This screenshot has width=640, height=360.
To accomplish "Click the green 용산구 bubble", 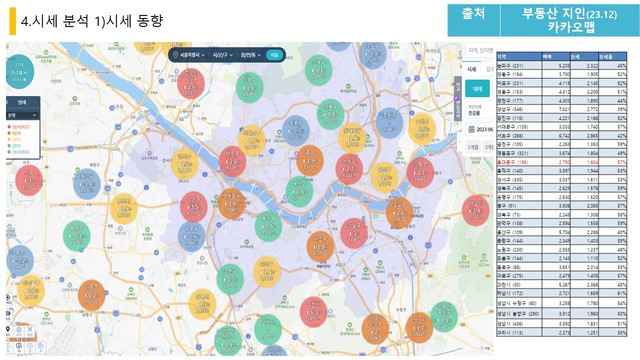I will [x=299, y=191].
